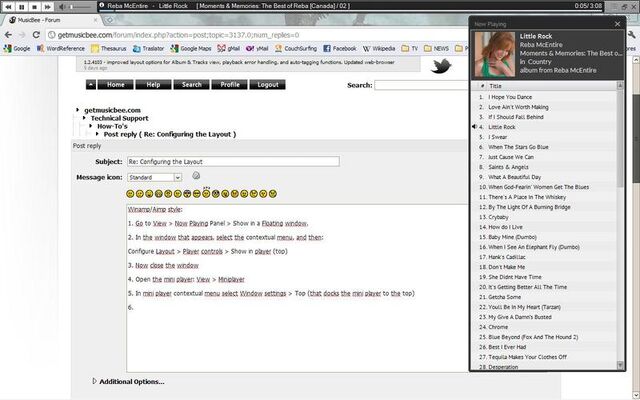Open the Google bookmark
Viewport: 640px width, 400px height.
point(17,49)
